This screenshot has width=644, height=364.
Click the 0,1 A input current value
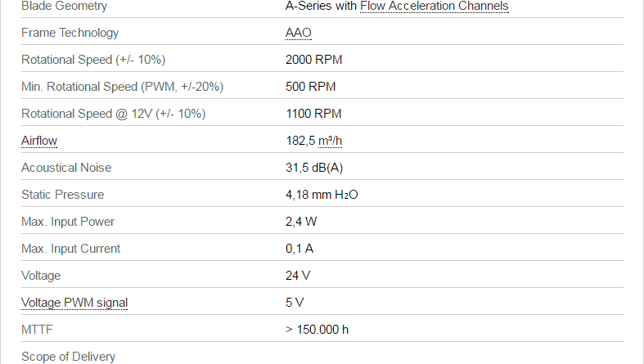299,249
